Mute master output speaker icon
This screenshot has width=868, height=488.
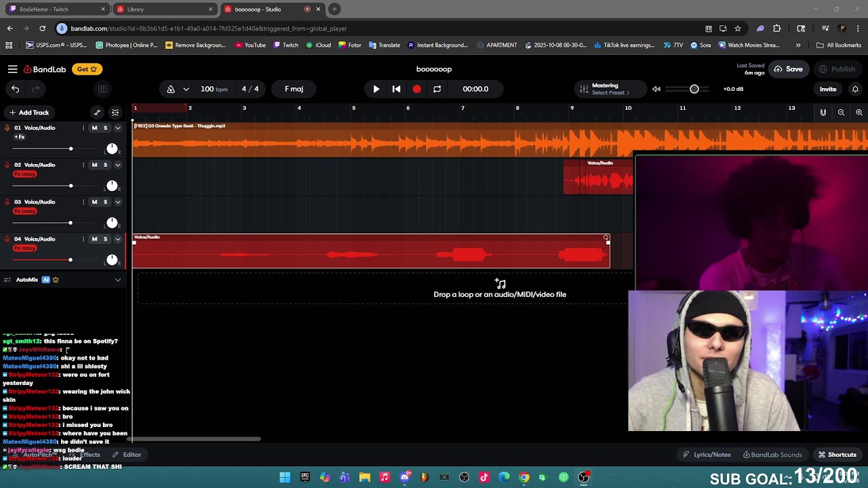(x=656, y=89)
